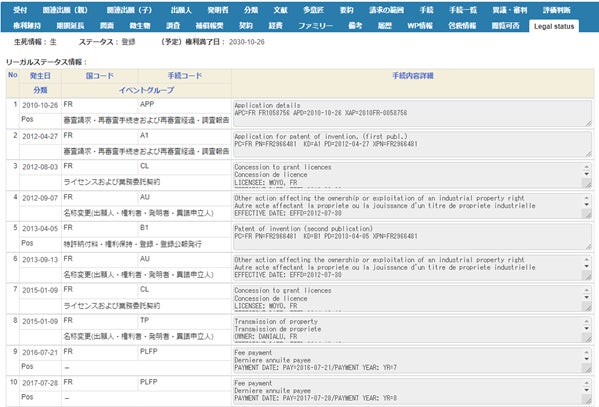
Task: Select the APP procedure code cell
Action: pos(147,104)
